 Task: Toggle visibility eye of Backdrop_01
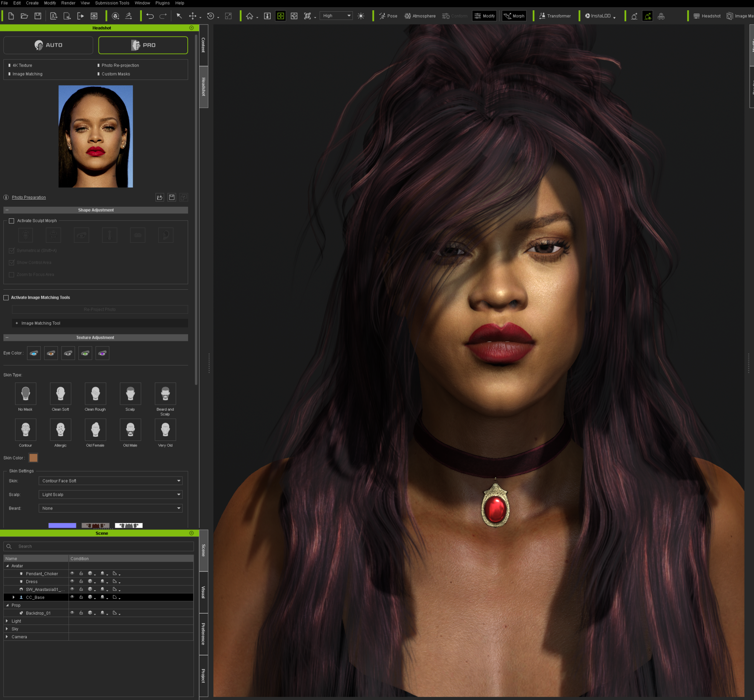(x=72, y=613)
